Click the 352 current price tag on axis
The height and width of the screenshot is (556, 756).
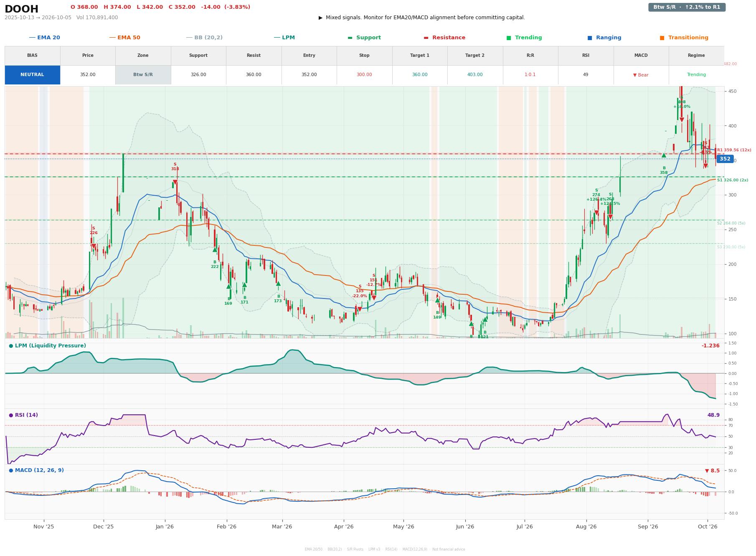pyautogui.click(x=725, y=159)
